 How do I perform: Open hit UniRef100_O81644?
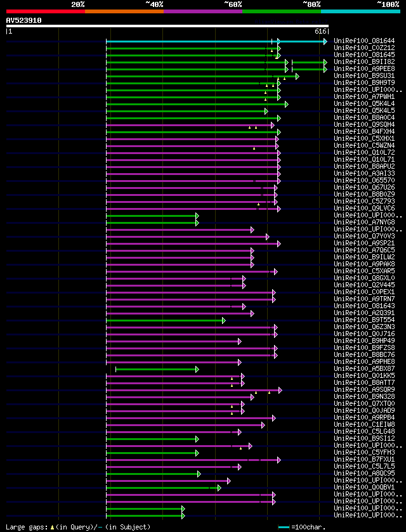click(364, 41)
